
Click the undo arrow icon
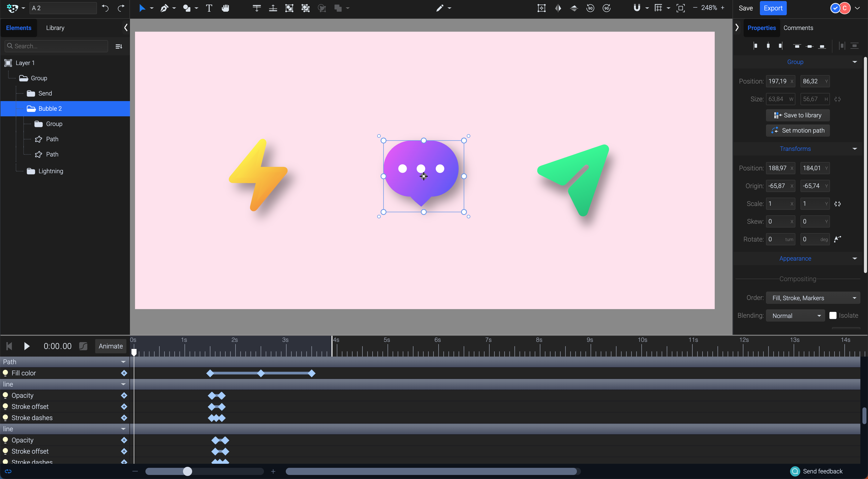[x=105, y=8]
